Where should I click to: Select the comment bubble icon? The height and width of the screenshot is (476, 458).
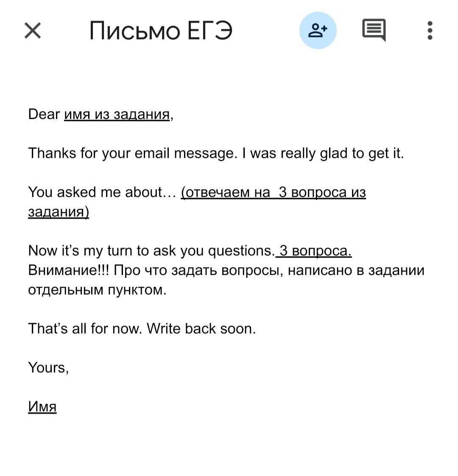(x=374, y=30)
